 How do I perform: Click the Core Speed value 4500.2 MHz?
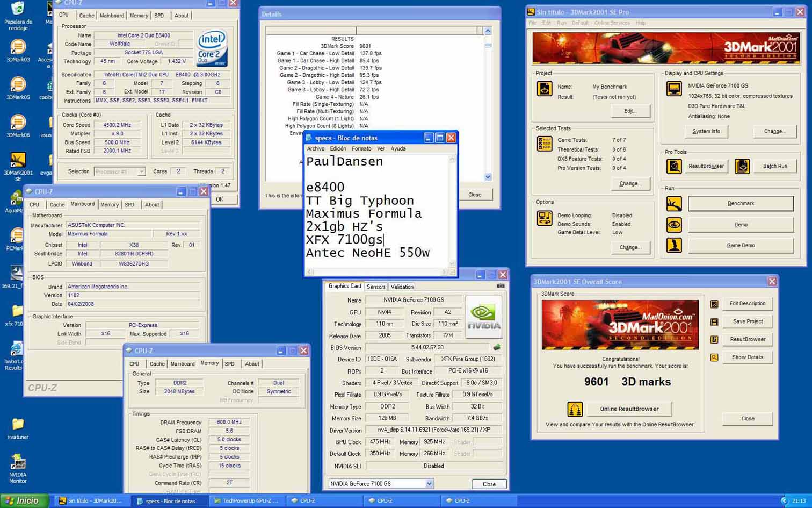(117, 125)
